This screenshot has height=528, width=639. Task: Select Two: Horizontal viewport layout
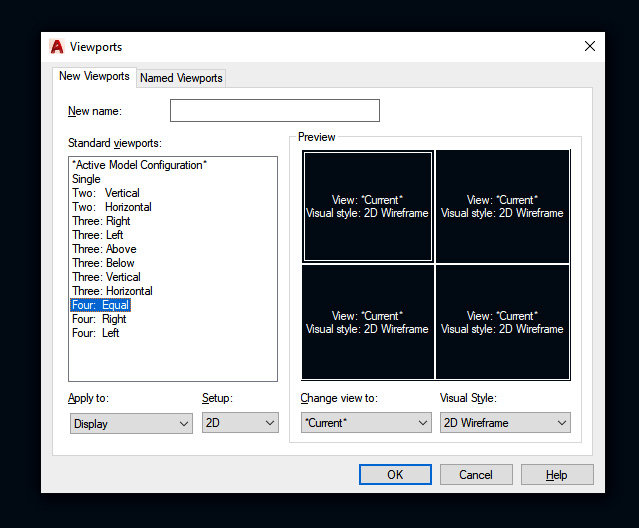[112, 207]
